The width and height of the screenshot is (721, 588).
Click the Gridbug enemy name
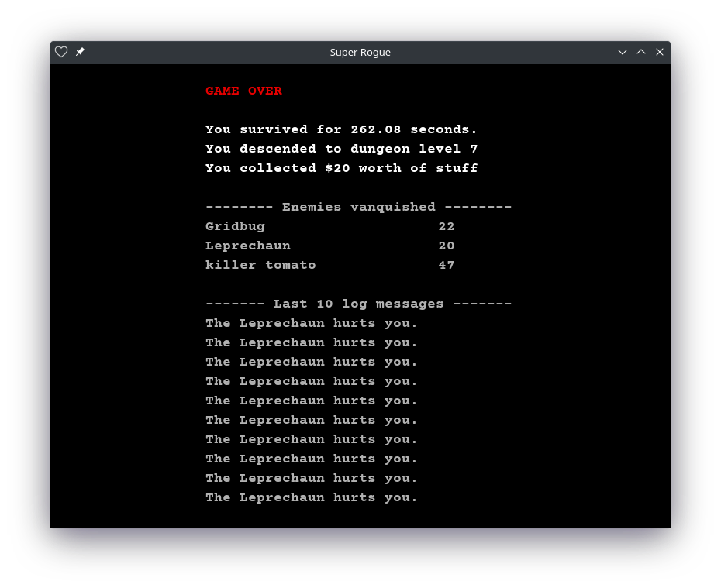(235, 226)
